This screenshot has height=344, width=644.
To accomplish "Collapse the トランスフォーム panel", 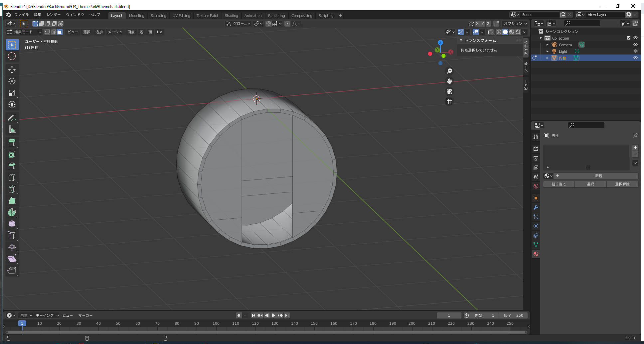I will tap(461, 40).
